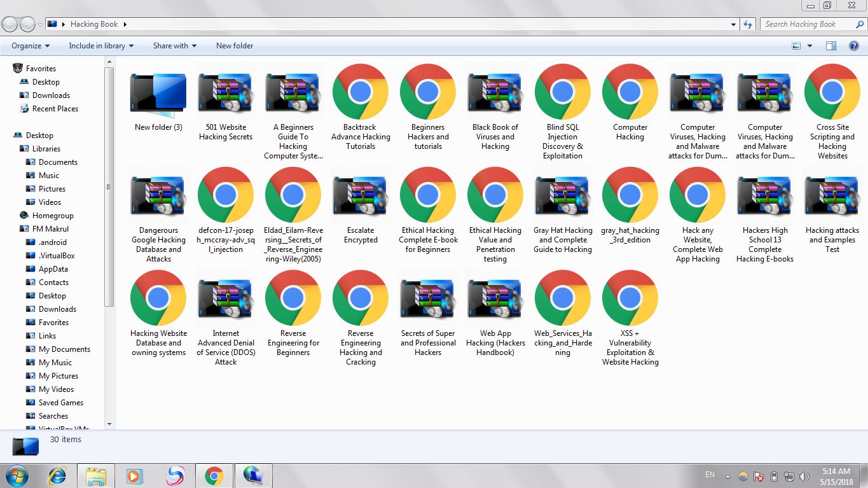This screenshot has width=868, height=488.
Task: Select the Web_Services_Hacking_and_Hardening file
Action: coord(563,314)
